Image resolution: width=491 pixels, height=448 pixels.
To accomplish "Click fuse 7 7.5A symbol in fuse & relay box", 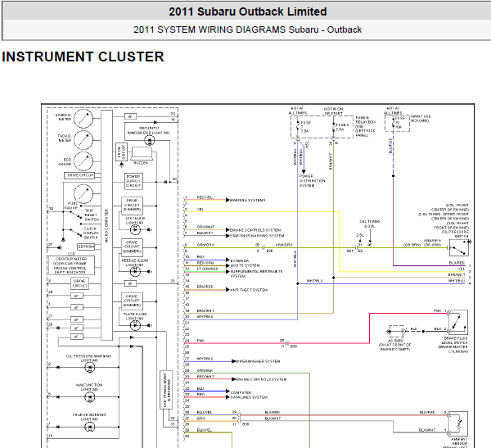I will [x=298, y=127].
